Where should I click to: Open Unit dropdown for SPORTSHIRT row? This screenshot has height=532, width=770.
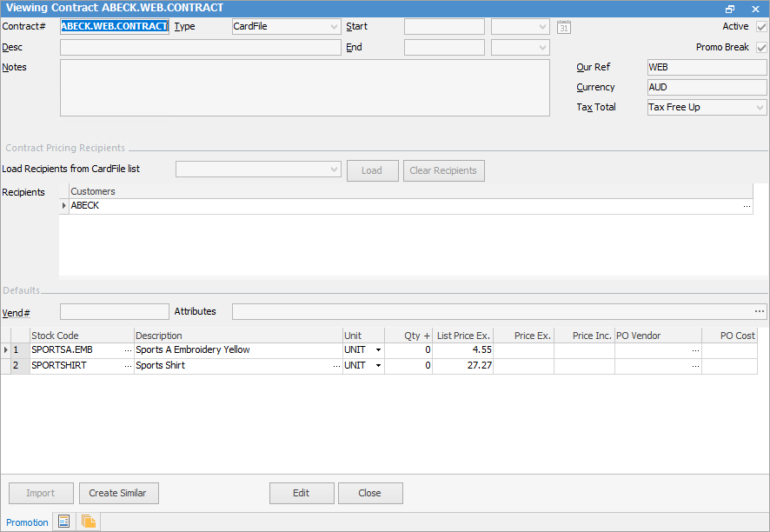pos(379,366)
